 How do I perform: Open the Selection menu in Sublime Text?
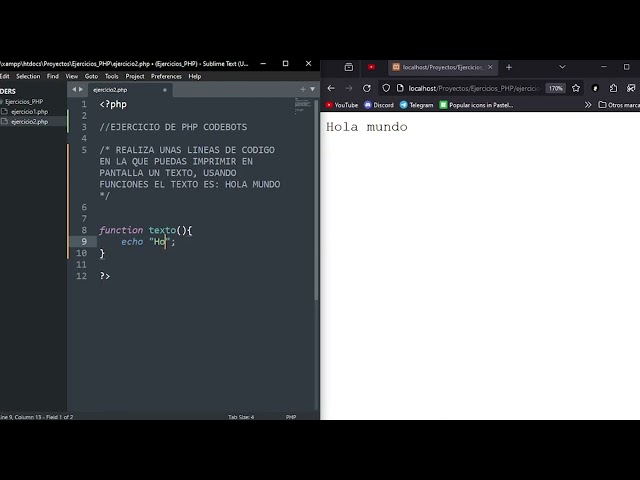coord(28,76)
